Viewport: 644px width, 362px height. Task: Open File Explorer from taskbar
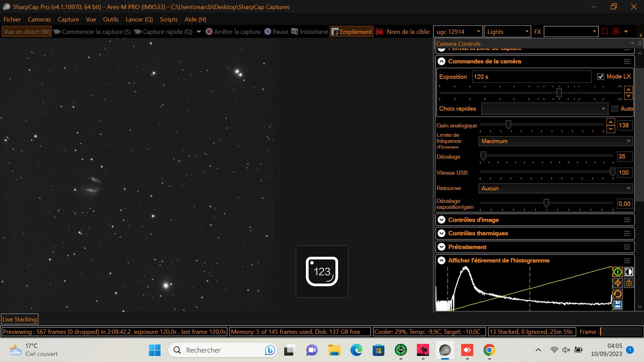click(334, 350)
